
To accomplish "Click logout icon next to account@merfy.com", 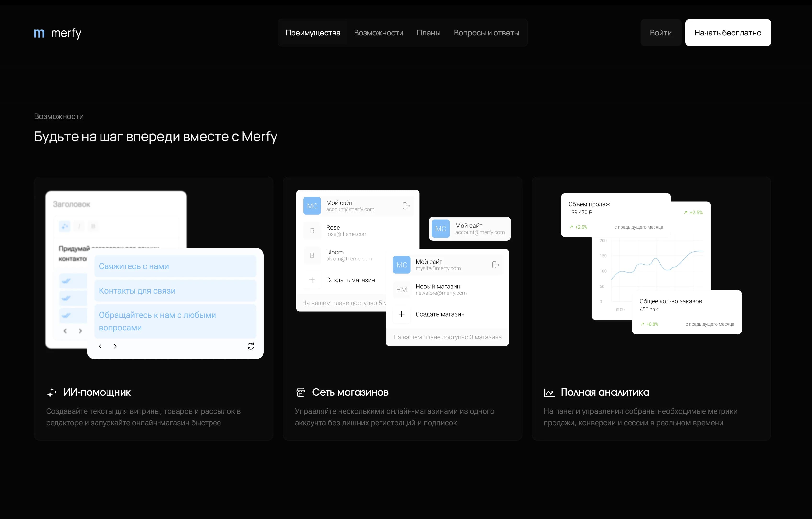I will 406,206.
